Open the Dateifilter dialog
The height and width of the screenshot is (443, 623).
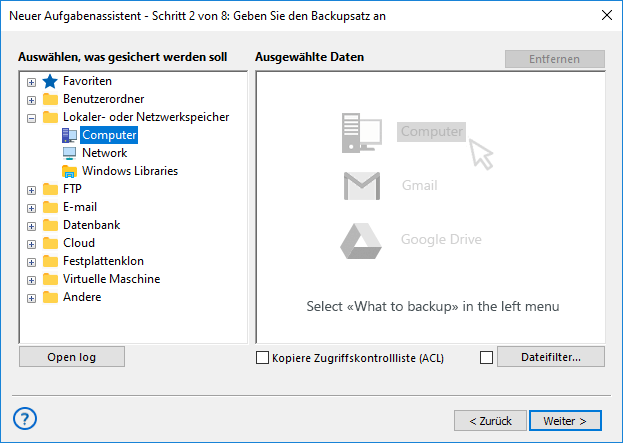coord(551,356)
